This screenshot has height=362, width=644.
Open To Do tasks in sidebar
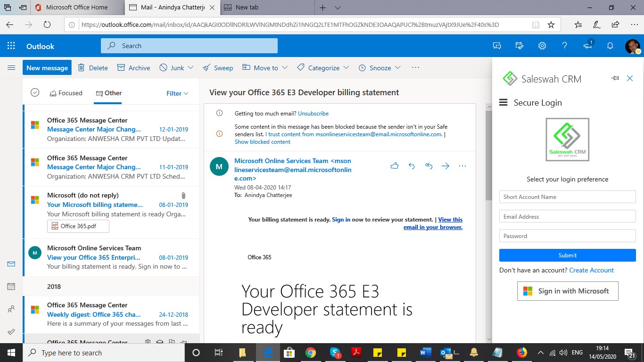click(x=11, y=332)
